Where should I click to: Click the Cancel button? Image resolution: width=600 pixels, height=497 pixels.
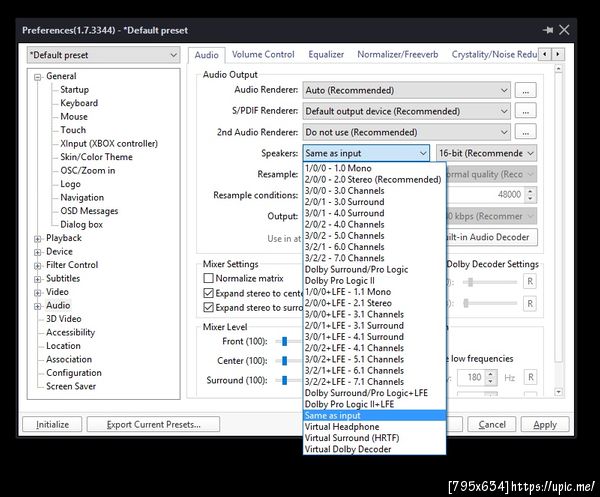492,424
